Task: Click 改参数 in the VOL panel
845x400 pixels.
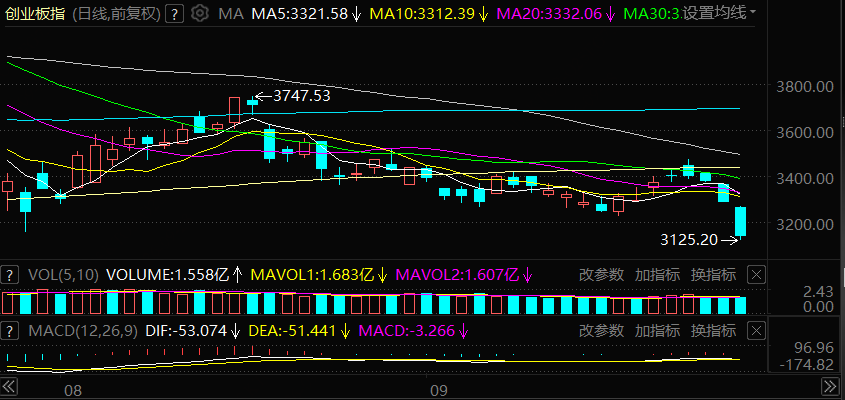Action: [x=601, y=275]
